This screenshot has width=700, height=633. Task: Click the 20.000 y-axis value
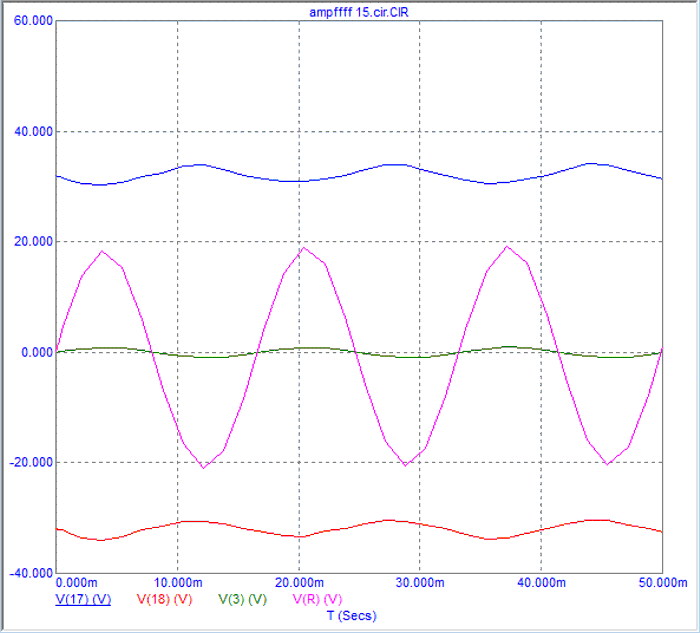pyautogui.click(x=33, y=242)
